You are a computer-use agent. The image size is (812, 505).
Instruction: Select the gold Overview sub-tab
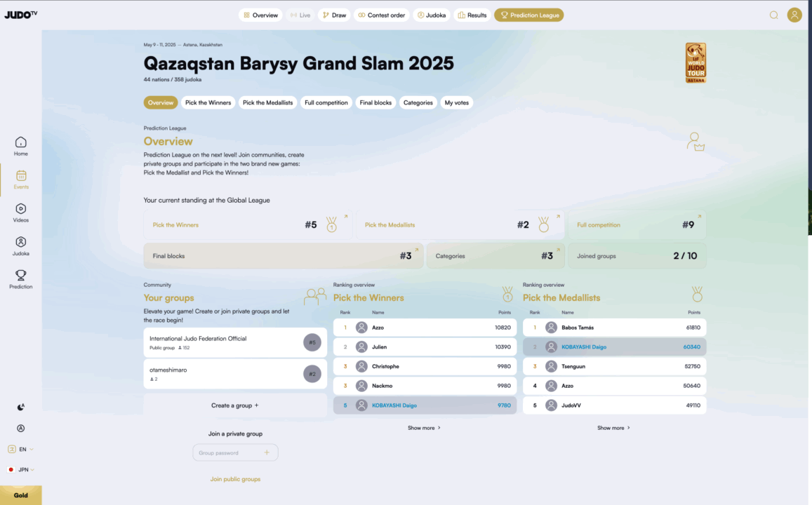(x=161, y=102)
